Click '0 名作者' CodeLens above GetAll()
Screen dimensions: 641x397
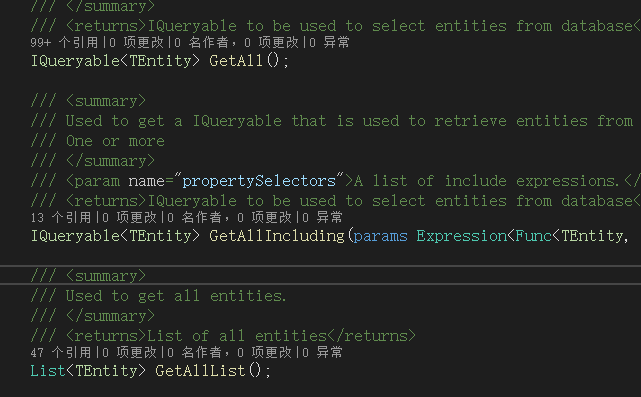coord(204,43)
